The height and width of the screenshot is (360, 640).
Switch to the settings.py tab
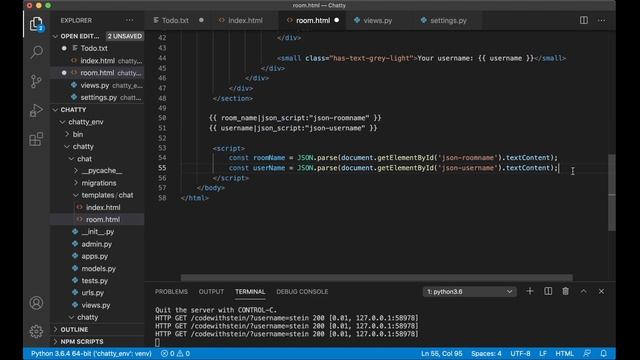pyautogui.click(x=448, y=20)
